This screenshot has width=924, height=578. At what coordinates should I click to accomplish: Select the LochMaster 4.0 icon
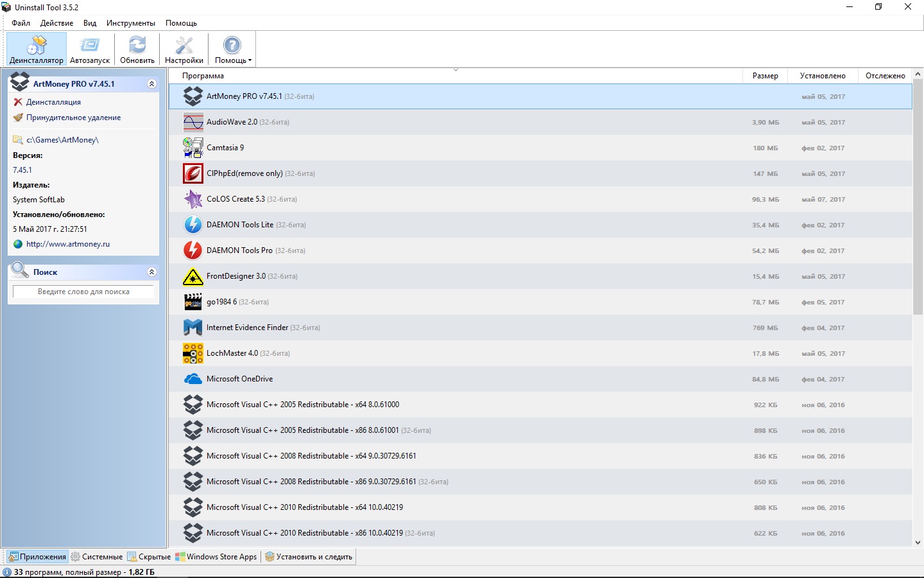pos(193,353)
